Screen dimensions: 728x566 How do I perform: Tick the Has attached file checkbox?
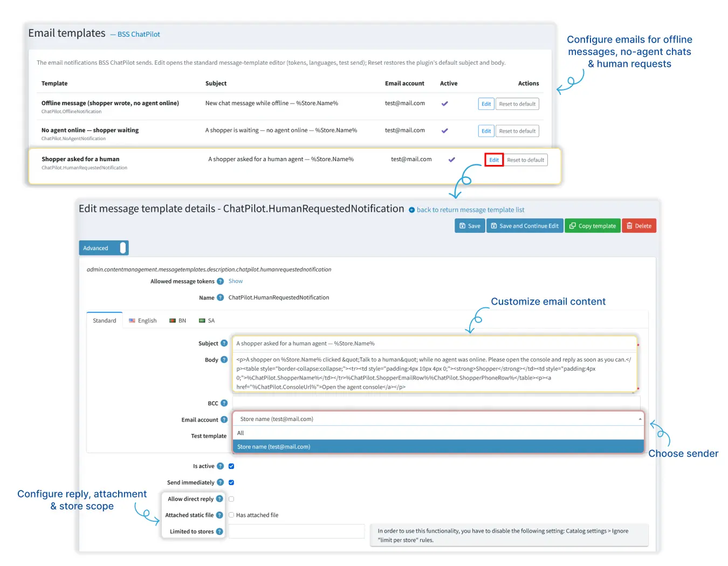231,515
